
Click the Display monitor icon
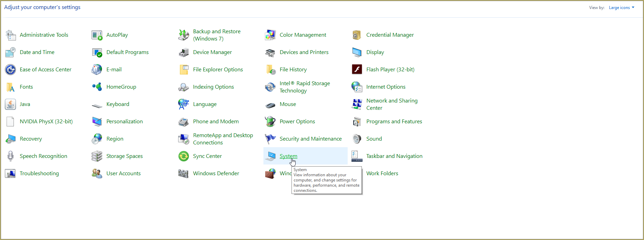(357, 52)
